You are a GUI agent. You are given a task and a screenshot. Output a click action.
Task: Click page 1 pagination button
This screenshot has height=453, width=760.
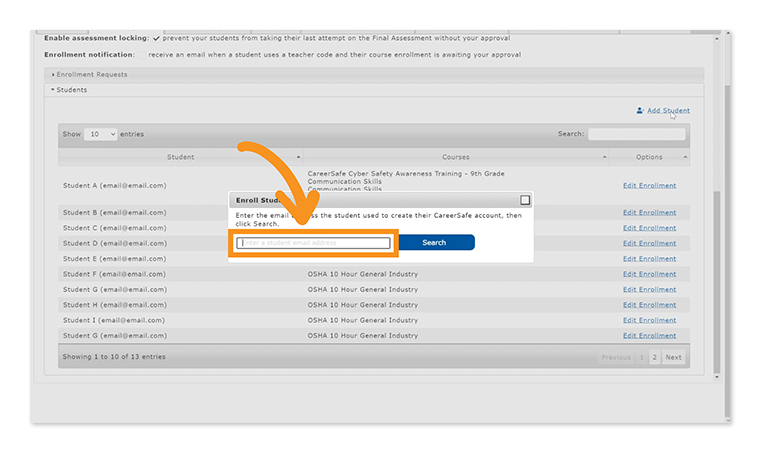pos(641,357)
